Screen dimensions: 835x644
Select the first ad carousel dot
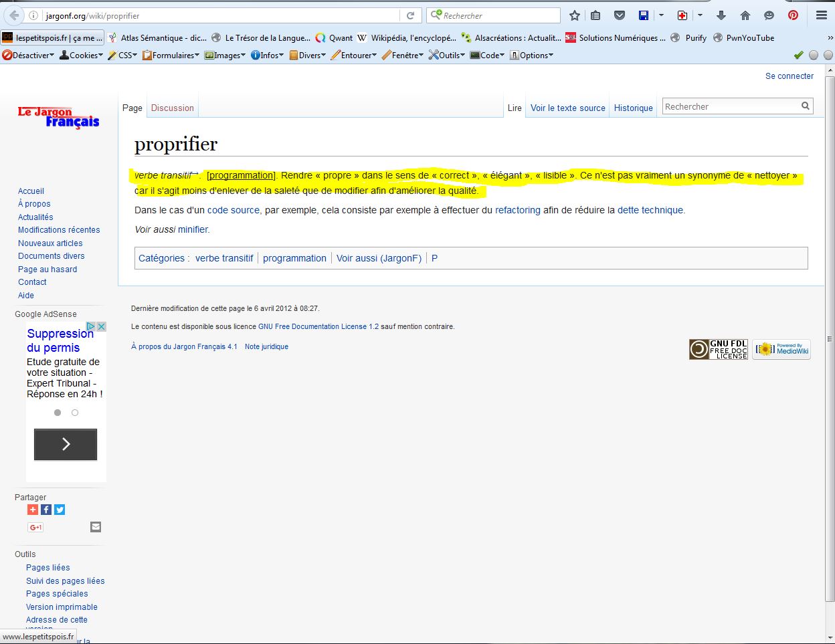tap(58, 413)
